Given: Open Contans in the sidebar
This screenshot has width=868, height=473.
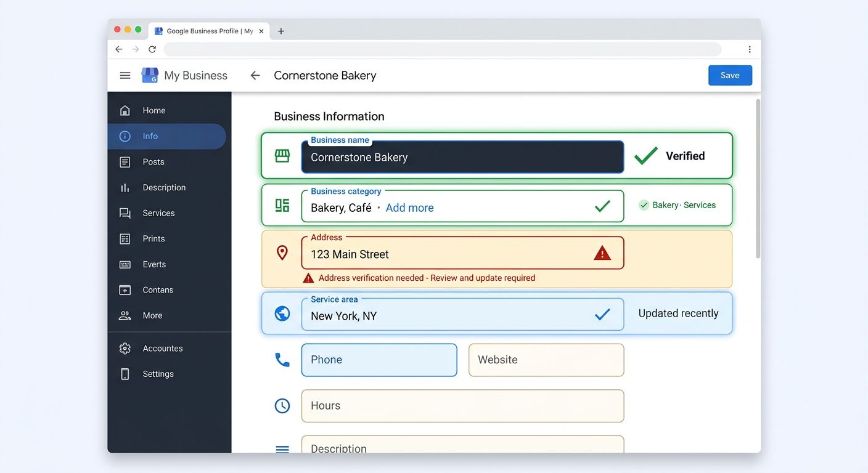Looking at the screenshot, I should click(x=166, y=289).
